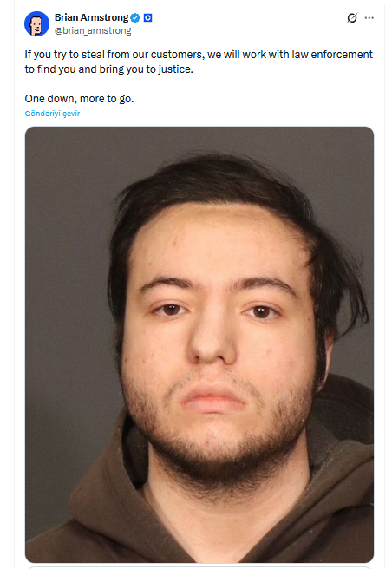The height and width of the screenshot is (569, 392).
Task: Open the three-dot more options menu
Action: point(369,17)
